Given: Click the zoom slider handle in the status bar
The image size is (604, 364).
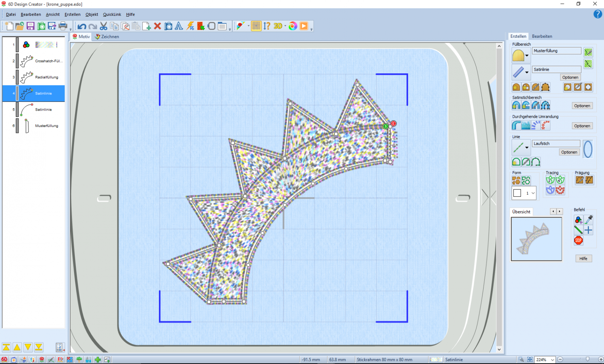Looking at the screenshot, I should (x=587, y=359).
